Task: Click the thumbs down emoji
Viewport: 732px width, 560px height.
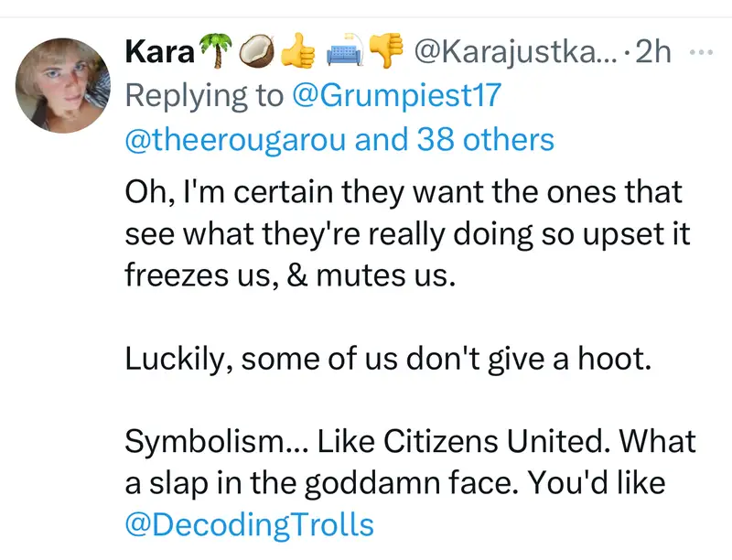Action: [386, 53]
